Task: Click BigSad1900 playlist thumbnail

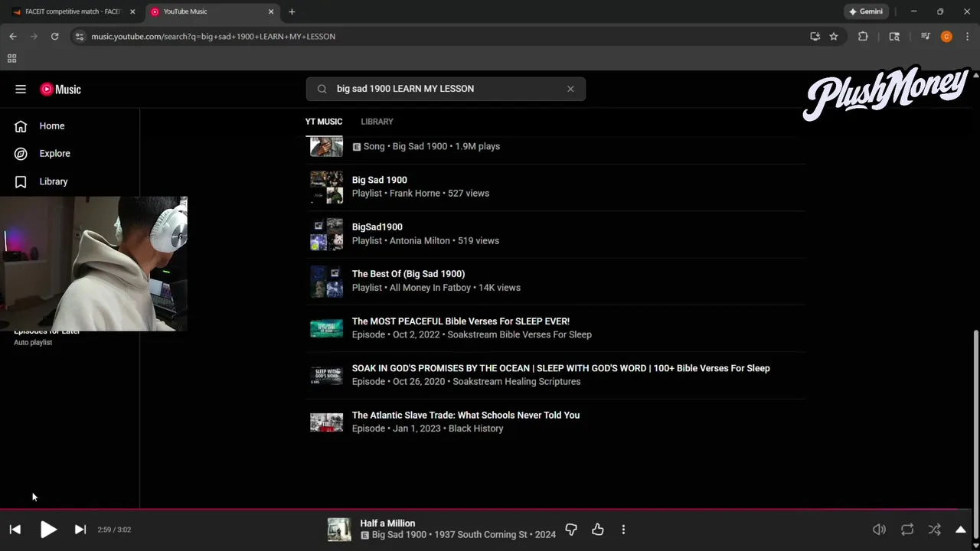Action: tap(326, 233)
